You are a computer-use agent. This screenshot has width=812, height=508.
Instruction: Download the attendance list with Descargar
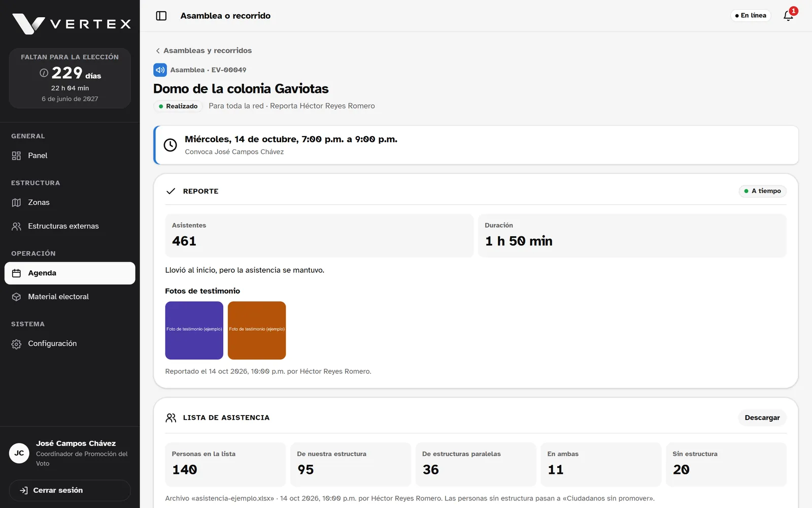762,418
